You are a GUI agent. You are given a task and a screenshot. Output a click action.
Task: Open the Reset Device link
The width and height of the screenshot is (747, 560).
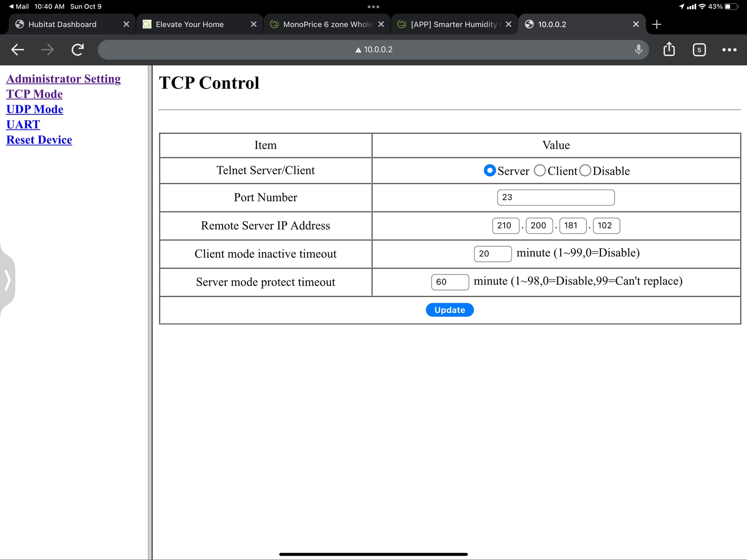[39, 140]
